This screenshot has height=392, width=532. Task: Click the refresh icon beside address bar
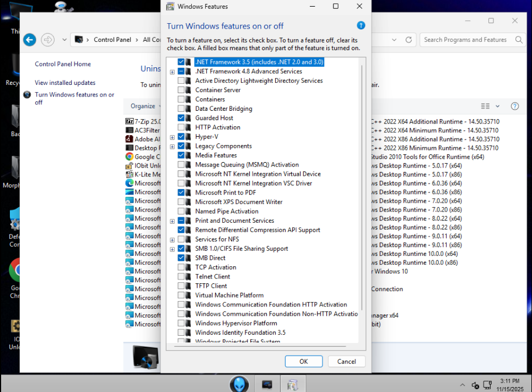pos(409,40)
